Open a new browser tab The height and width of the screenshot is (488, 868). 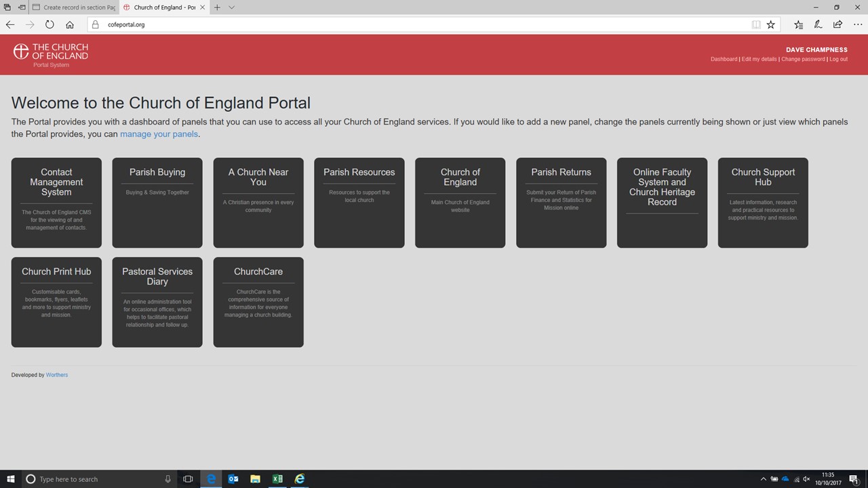[217, 7]
